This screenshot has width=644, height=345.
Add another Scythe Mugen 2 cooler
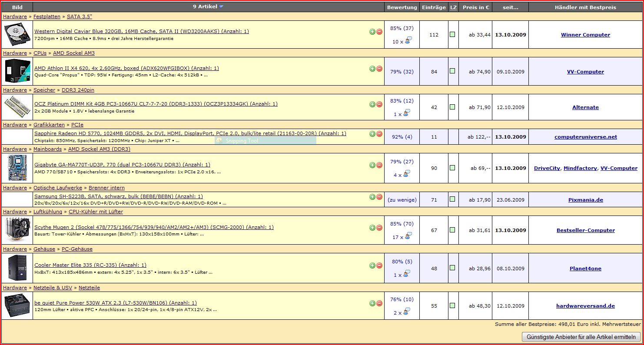(372, 228)
